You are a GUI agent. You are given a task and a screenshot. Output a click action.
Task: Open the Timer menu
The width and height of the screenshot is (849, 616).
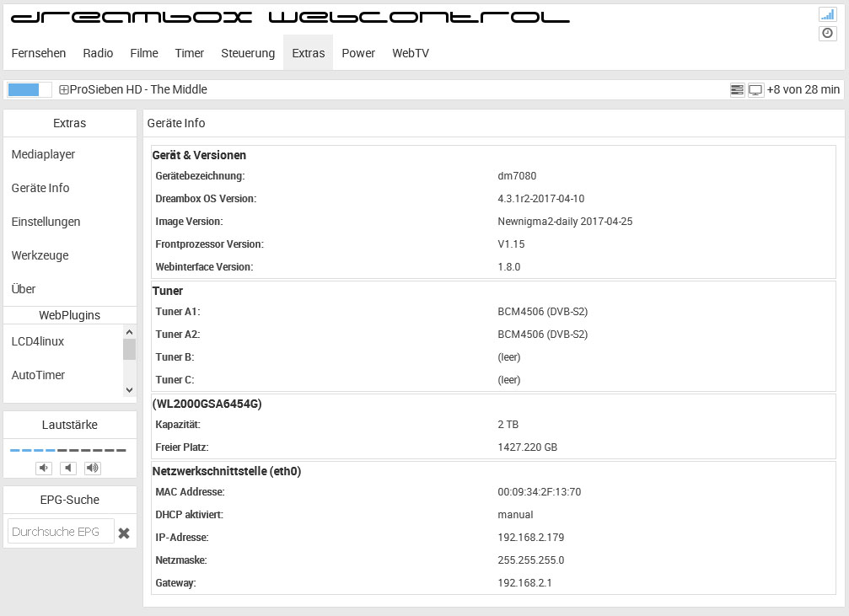pyautogui.click(x=190, y=53)
